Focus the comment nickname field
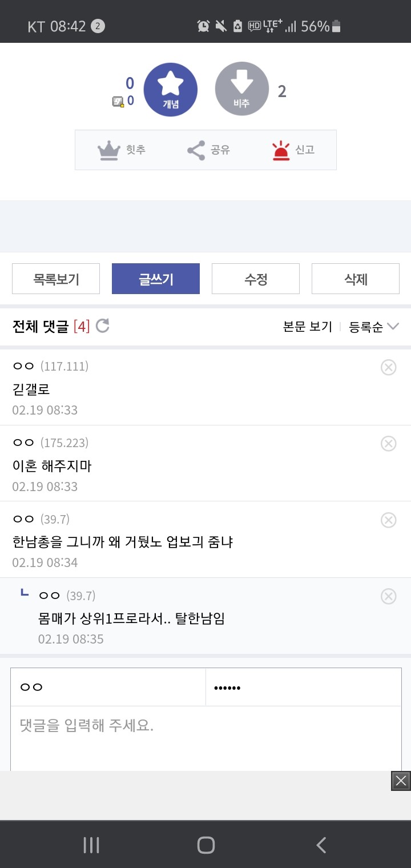The width and height of the screenshot is (411, 868). click(x=108, y=687)
